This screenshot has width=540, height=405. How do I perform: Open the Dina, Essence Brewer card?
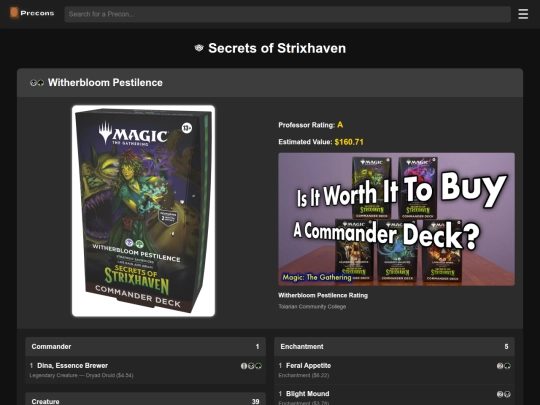pyautogui.click(x=72, y=365)
